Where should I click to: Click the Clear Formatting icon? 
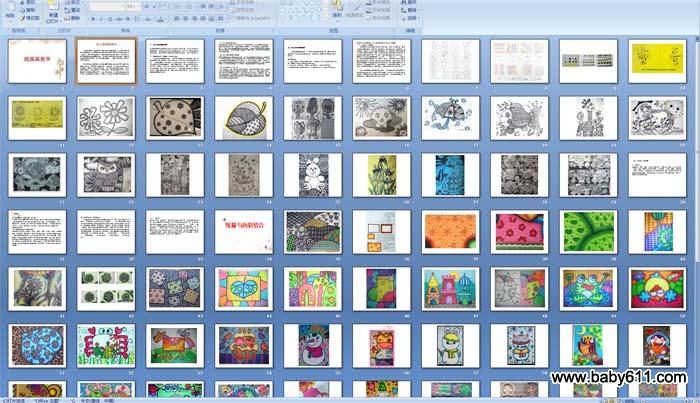pyautogui.click(x=164, y=6)
